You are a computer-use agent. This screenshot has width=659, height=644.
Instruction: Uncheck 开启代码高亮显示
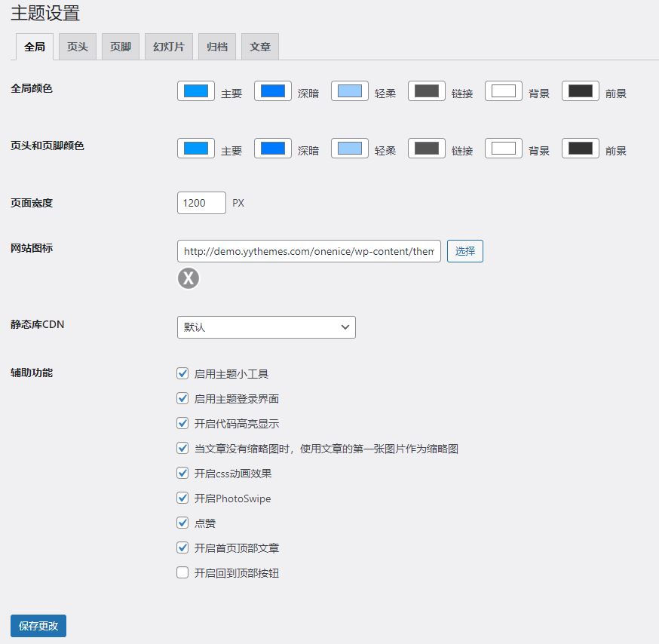click(x=182, y=422)
